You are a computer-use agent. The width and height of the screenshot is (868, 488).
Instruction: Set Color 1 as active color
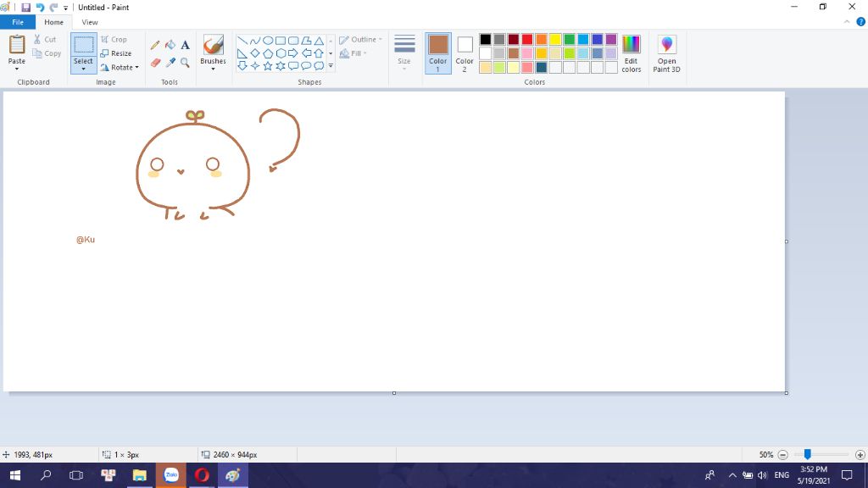438,53
